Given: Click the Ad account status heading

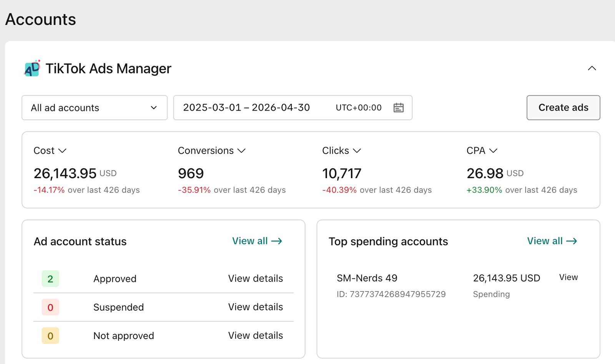Looking at the screenshot, I should pyautogui.click(x=80, y=242).
